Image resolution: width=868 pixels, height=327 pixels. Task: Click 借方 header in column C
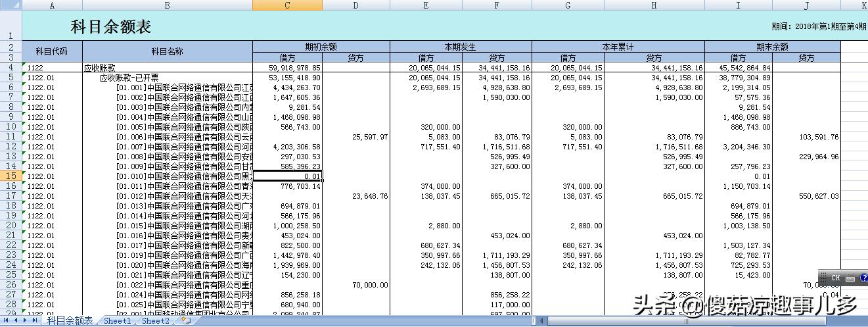pyautogui.click(x=287, y=58)
